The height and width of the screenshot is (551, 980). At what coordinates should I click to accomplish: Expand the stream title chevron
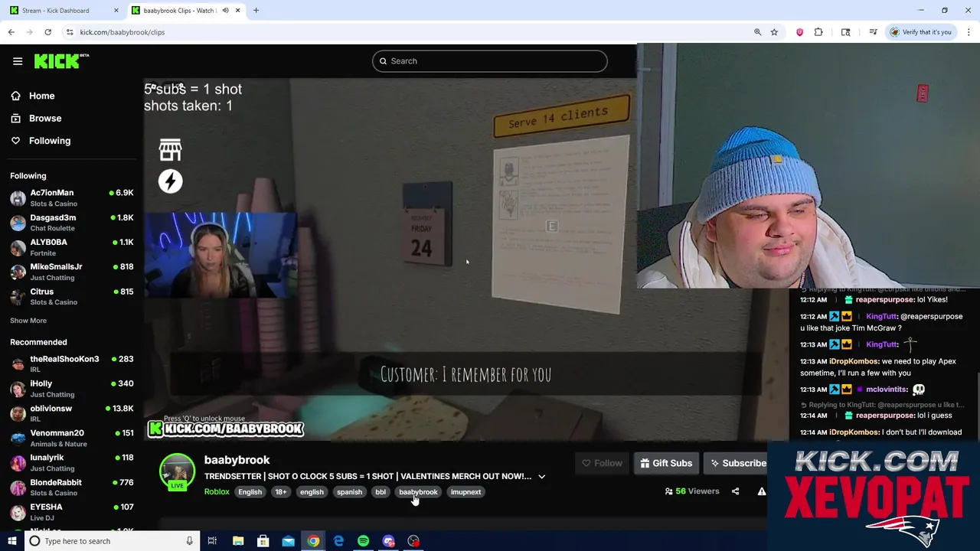pos(541,476)
